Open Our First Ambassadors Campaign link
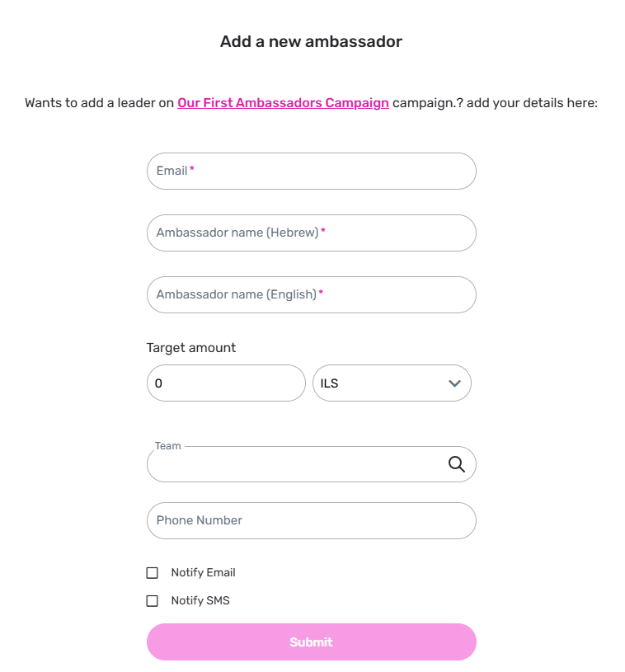The width and height of the screenshot is (625, 672). 283,103
